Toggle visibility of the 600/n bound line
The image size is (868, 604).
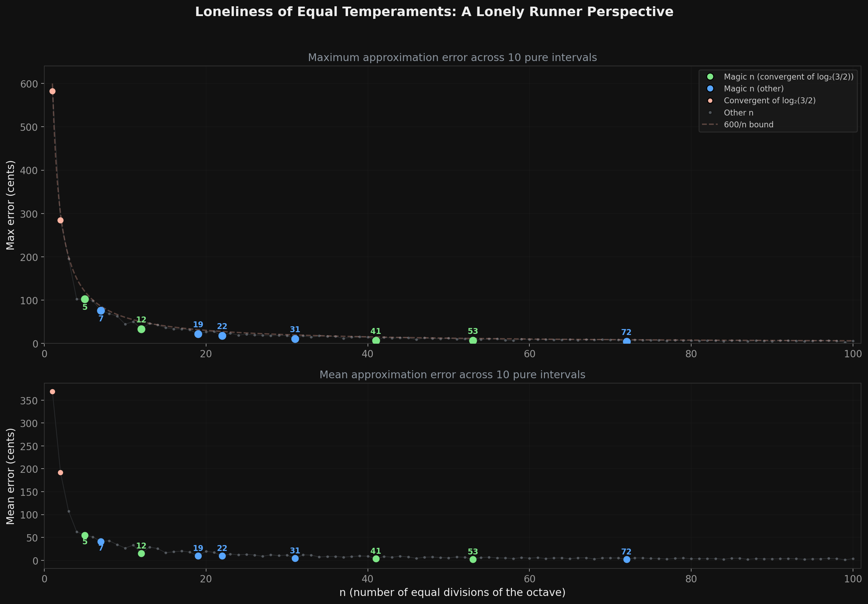(748, 124)
